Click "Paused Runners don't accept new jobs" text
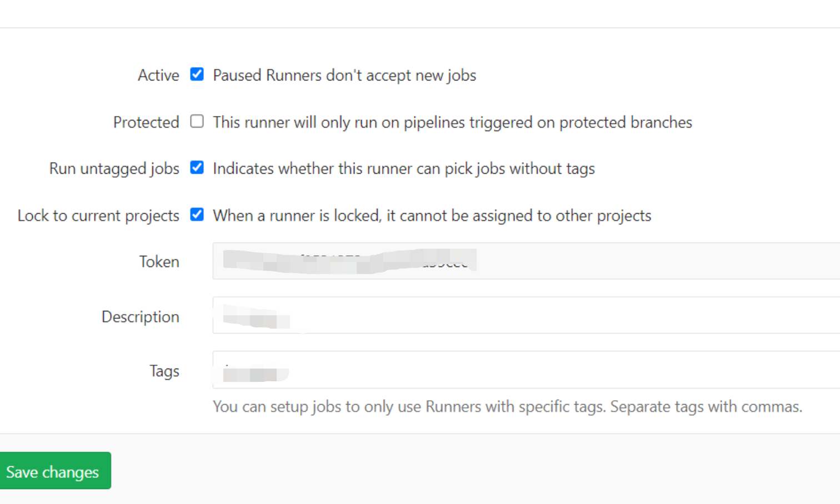840x504 pixels. [344, 75]
